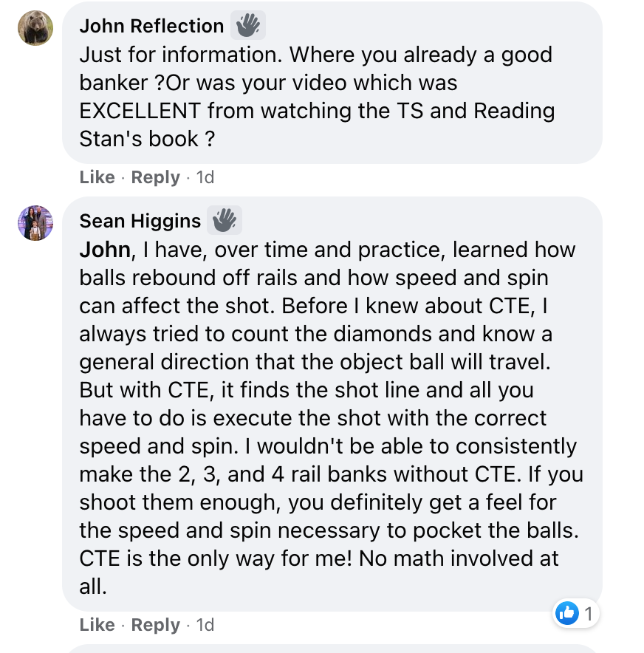
Task: Open the 1d timestamp under John's comment
Action: (x=204, y=177)
